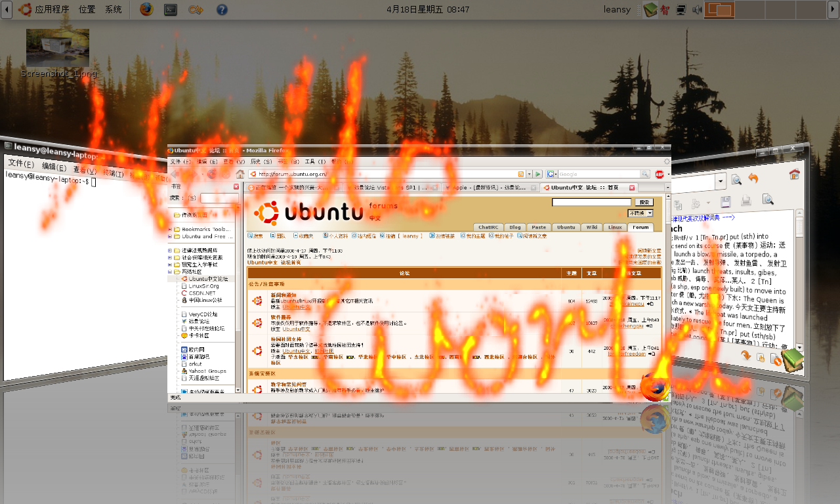
Task: Open the 应用程序 applications menu
Action: [43, 9]
